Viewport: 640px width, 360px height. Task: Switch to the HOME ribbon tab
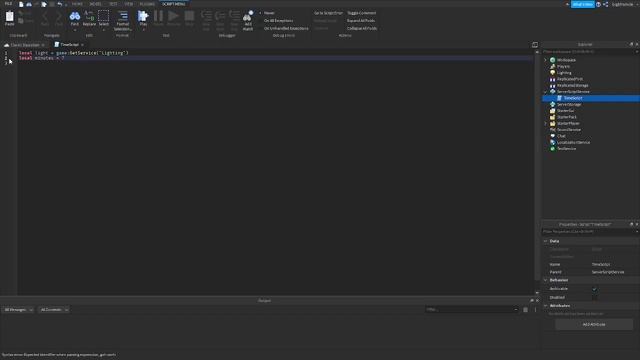pyautogui.click(x=77, y=4)
